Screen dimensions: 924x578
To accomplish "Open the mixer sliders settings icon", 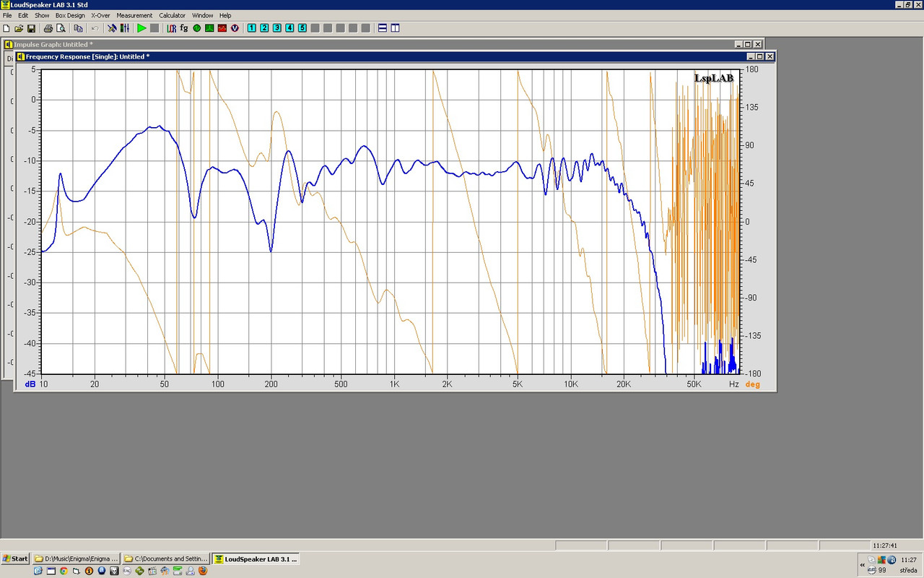I will click(x=125, y=28).
